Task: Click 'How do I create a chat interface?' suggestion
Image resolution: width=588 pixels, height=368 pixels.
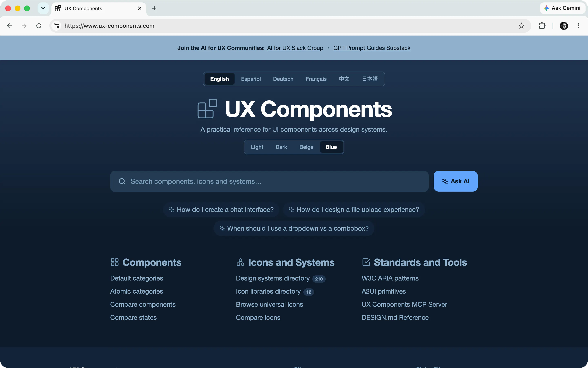Action: (x=221, y=210)
